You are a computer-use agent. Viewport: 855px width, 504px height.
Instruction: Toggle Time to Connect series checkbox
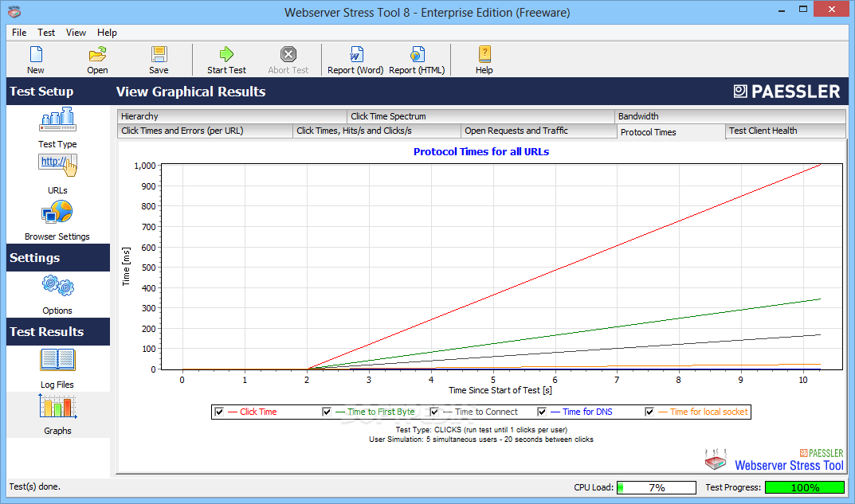pyautogui.click(x=434, y=412)
